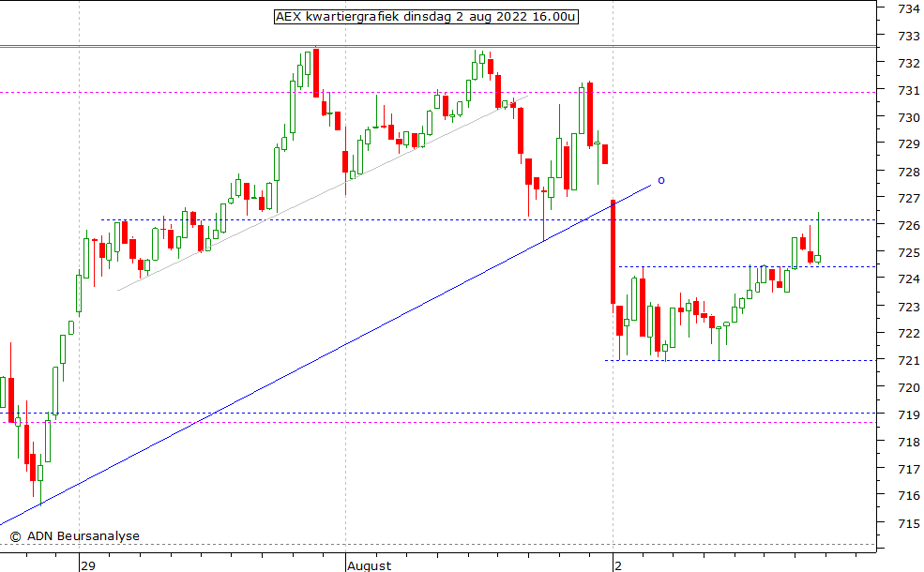Screen dimensions: 924x572
Task: Click the small blue circle marker
Action: 661,180
